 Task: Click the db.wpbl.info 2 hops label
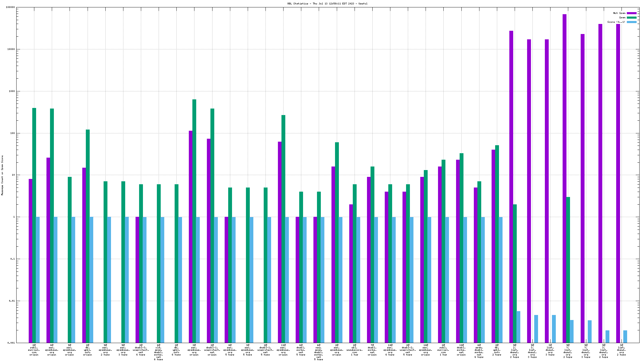point(497,350)
